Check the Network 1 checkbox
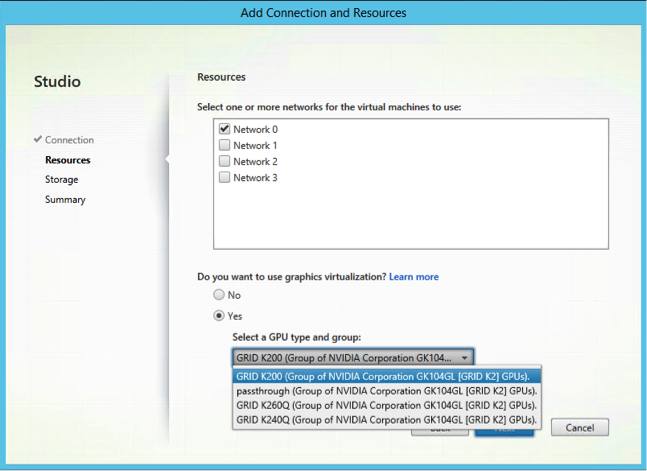Screen dimensions: 647x471 (225, 145)
